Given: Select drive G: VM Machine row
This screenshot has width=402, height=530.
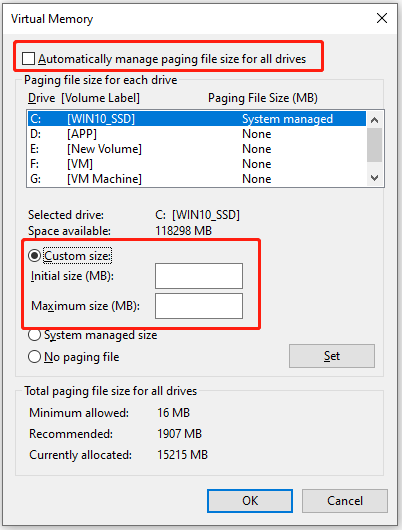Looking at the screenshot, I should (x=197, y=179).
